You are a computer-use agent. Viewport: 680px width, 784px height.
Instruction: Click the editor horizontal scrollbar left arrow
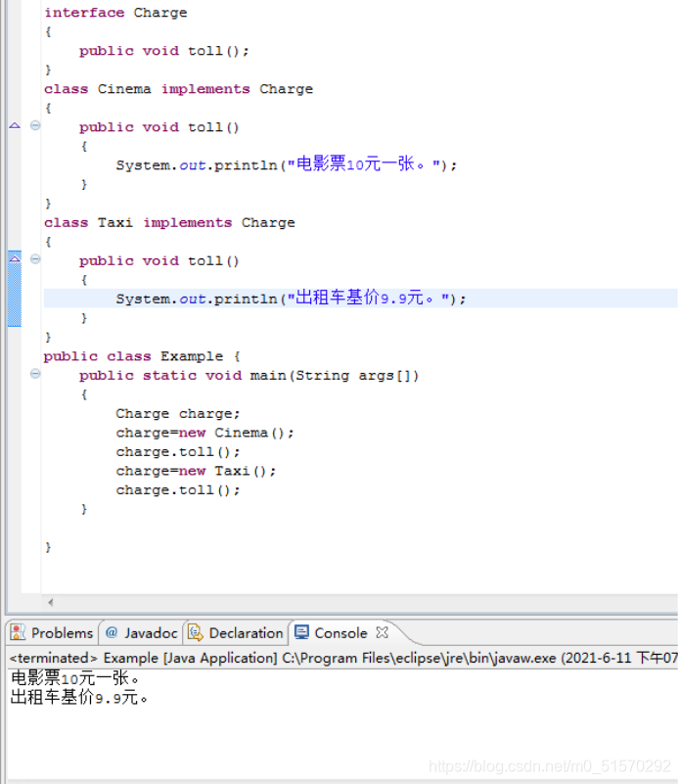point(51,603)
